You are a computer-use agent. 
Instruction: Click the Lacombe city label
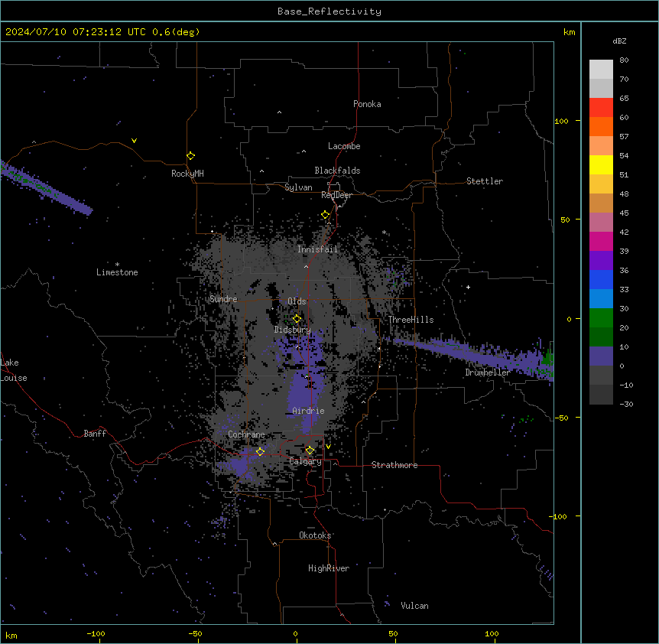tap(344, 146)
